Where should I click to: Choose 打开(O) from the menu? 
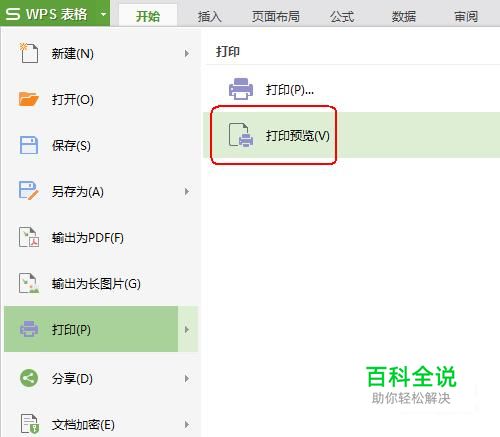[101, 99]
